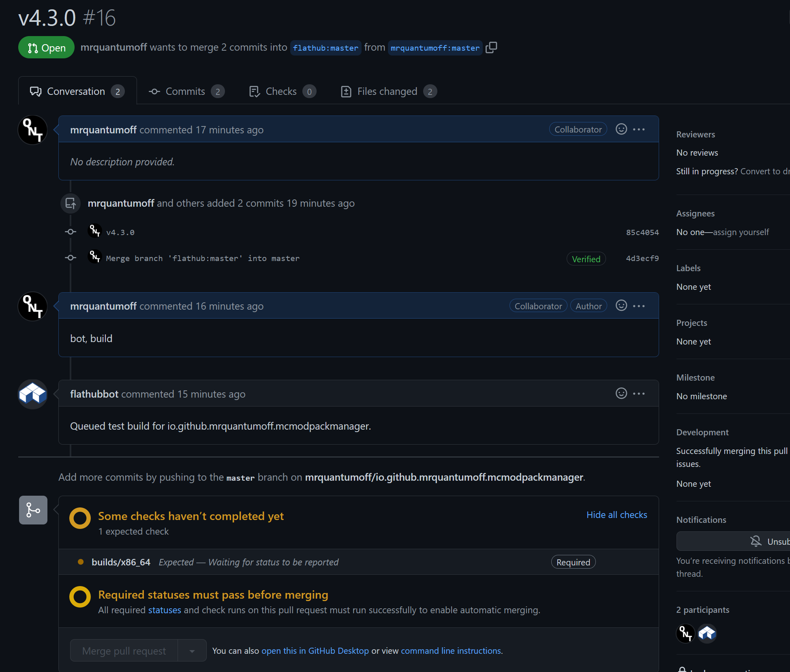Click the Merge pull request button
The width and height of the screenshot is (790, 672).
coord(124,651)
